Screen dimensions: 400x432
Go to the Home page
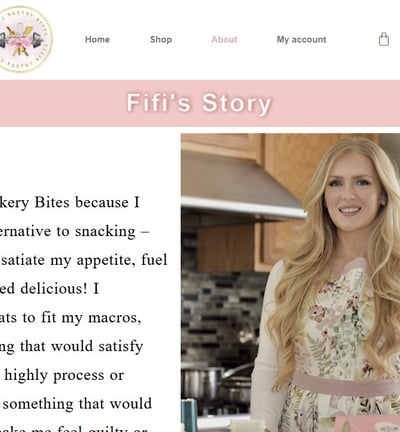coord(97,39)
